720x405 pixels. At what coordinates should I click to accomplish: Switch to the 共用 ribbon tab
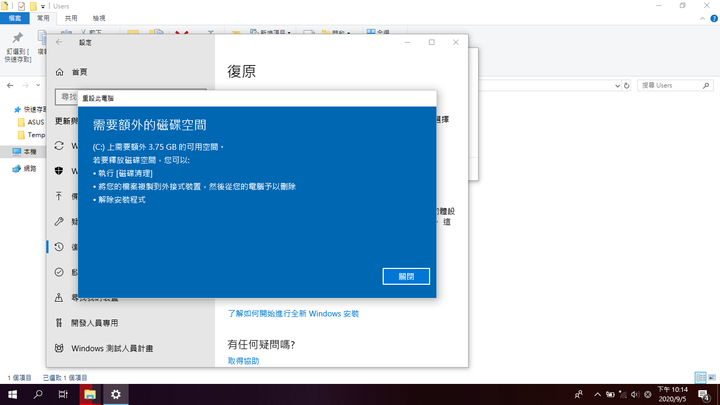tap(71, 18)
